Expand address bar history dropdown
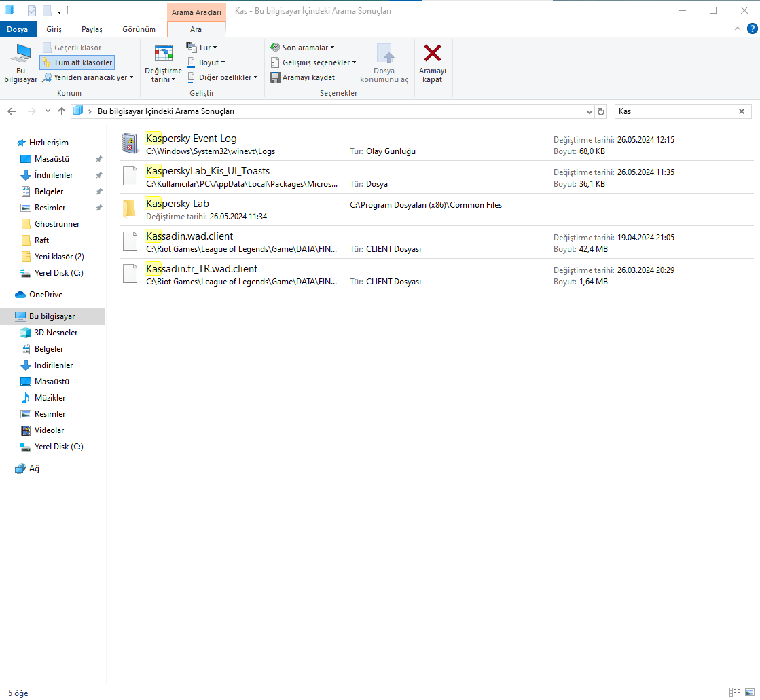Viewport: 760px width, 700px height. pos(589,111)
